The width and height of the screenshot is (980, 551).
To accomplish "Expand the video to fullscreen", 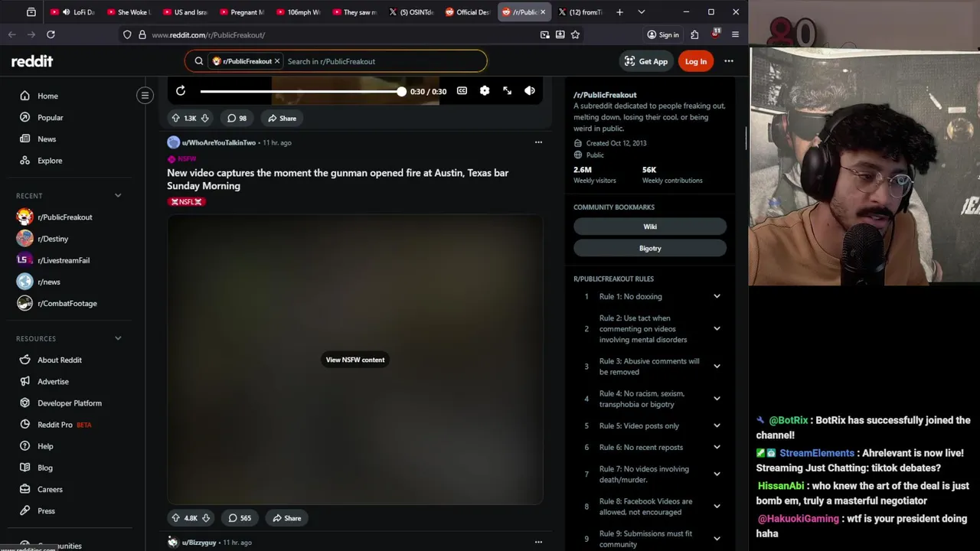I will pyautogui.click(x=507, y=91).
